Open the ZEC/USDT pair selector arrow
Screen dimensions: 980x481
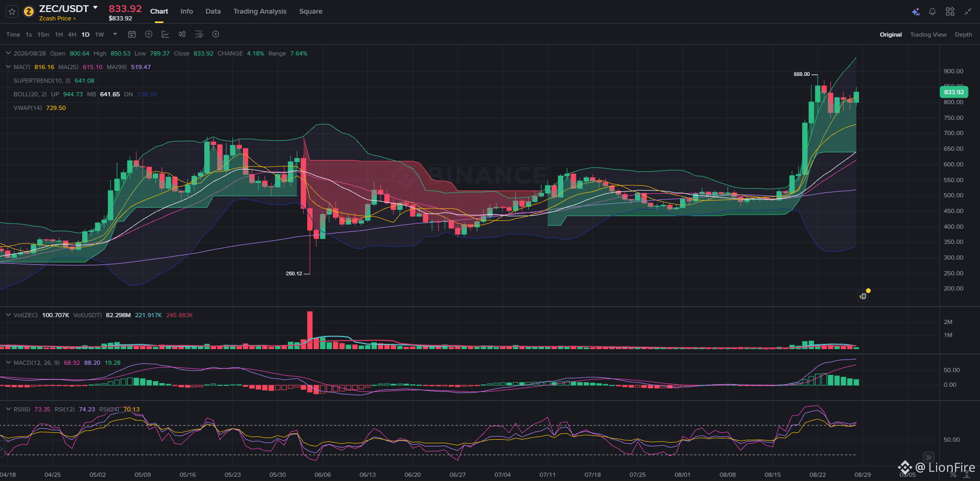tap(95, 8)
